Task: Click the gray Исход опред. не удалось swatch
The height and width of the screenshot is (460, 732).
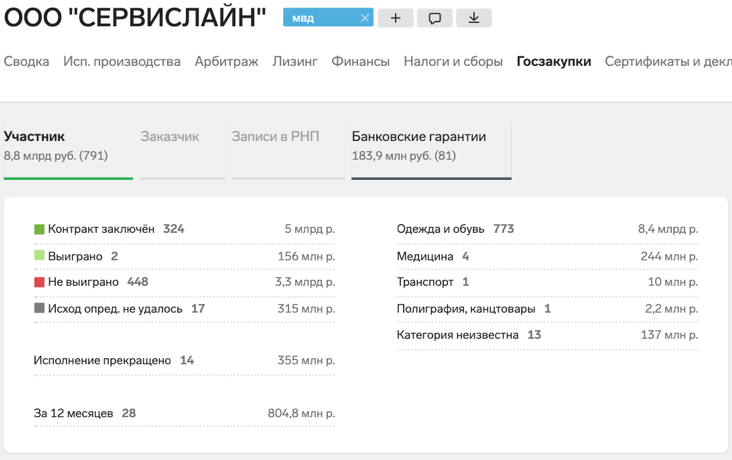Action: click(39, 308)
